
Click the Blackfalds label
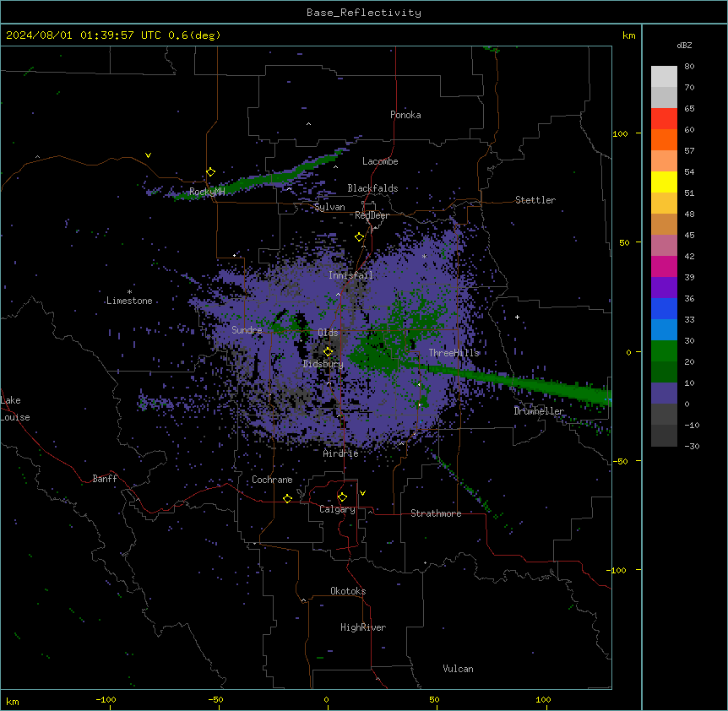click(372, 188)
